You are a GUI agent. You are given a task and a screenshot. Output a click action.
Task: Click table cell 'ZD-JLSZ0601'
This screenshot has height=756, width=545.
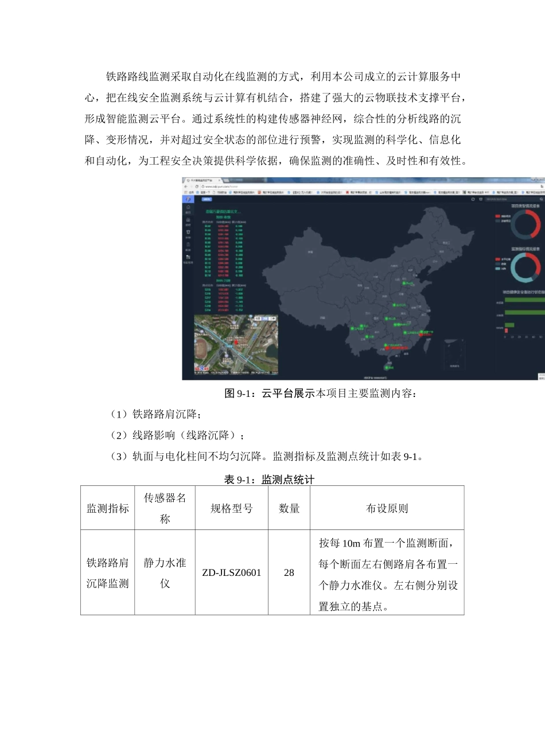232,572
